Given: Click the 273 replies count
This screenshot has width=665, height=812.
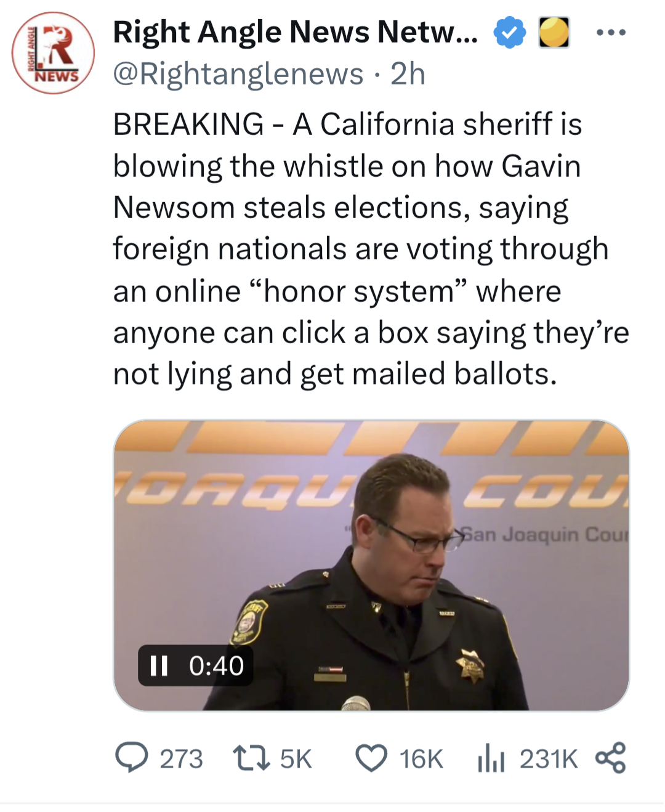Looking at the screenshot, I should click(181, 759).
